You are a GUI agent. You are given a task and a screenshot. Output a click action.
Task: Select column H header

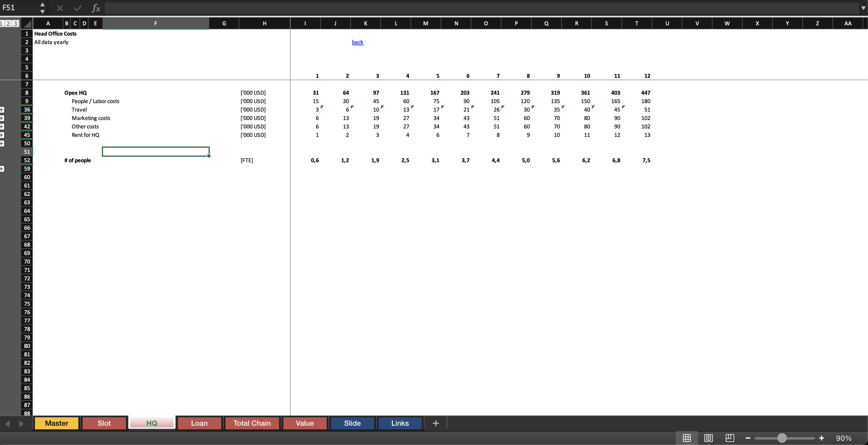click(x=265, y=23)
